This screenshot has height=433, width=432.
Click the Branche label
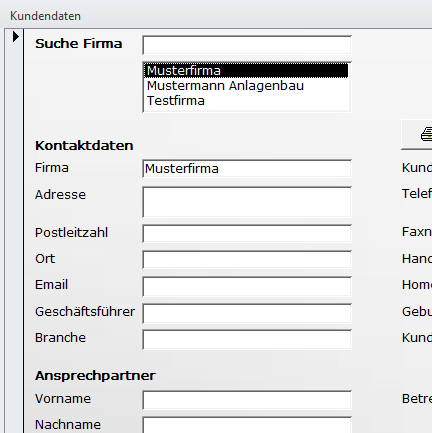60,338
